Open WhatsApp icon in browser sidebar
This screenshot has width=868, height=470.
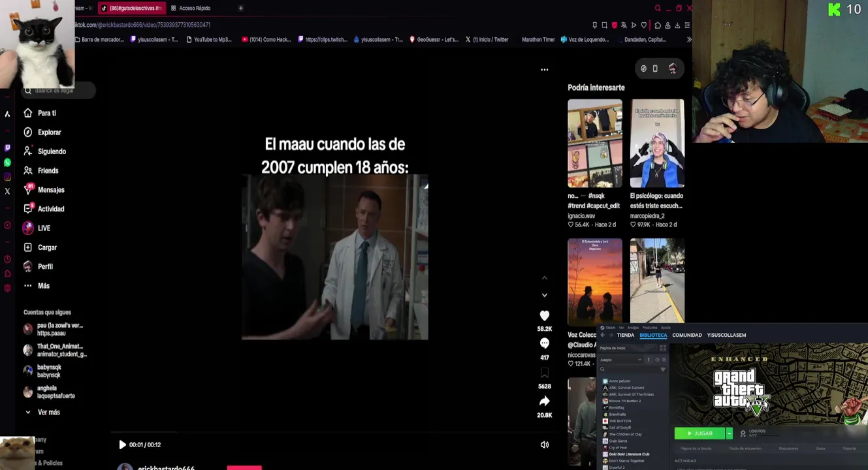pos(7,163)
